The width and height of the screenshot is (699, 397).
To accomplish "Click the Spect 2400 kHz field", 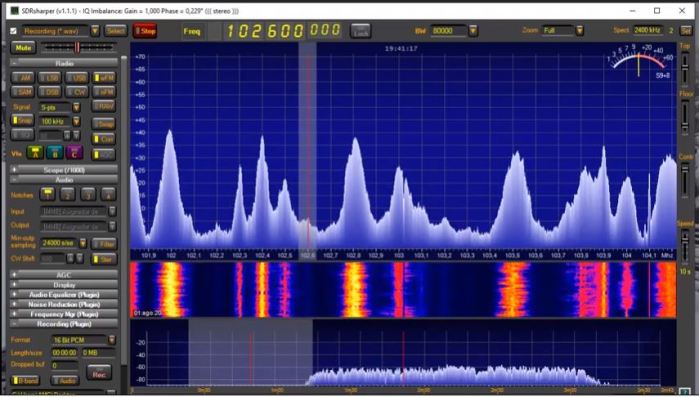I will [x=648, y=30].
